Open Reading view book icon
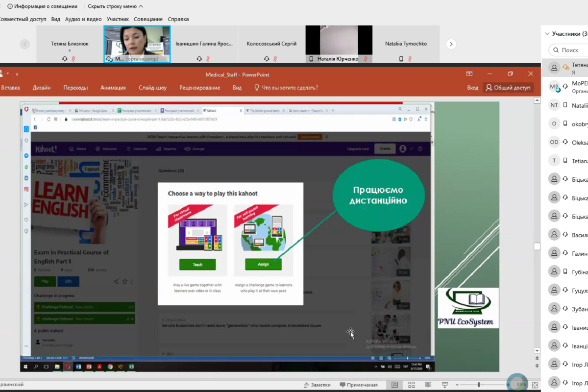Screen dimensions: 588x392 coord(428,385)
